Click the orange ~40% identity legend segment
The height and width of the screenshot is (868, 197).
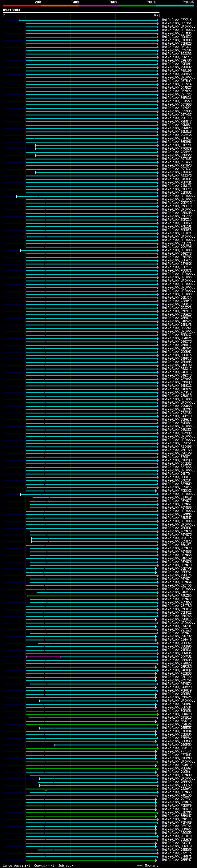[60, 6]
